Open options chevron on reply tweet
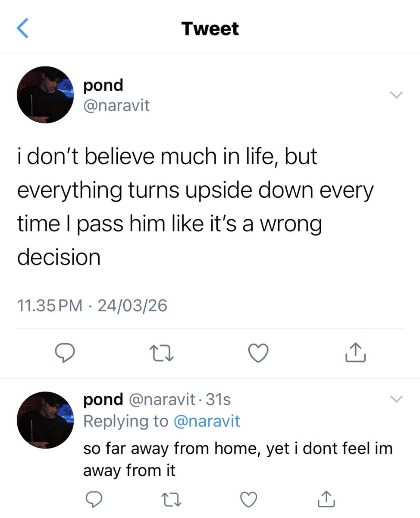 [x=395, y=399]
